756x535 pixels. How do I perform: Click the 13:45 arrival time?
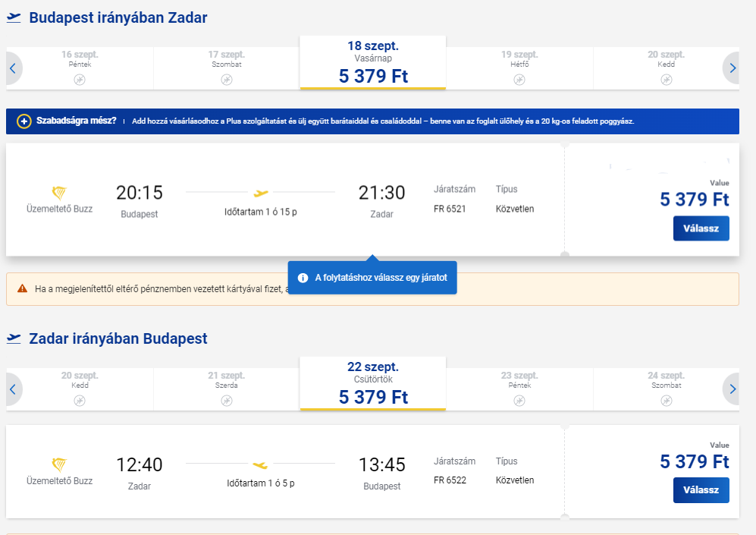(x=382, y=465)
